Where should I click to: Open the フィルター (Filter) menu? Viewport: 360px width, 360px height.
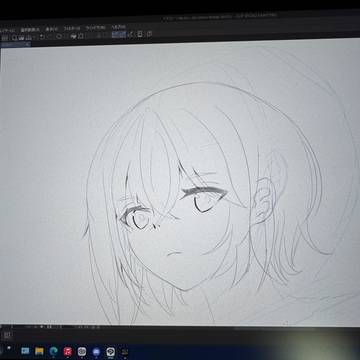click(72, 28)
